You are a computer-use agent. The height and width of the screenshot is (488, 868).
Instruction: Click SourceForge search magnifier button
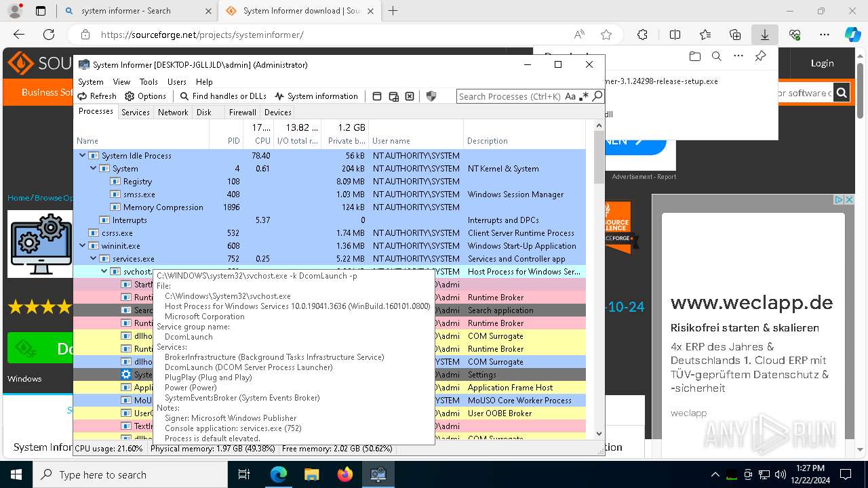(x=842, y=93)
